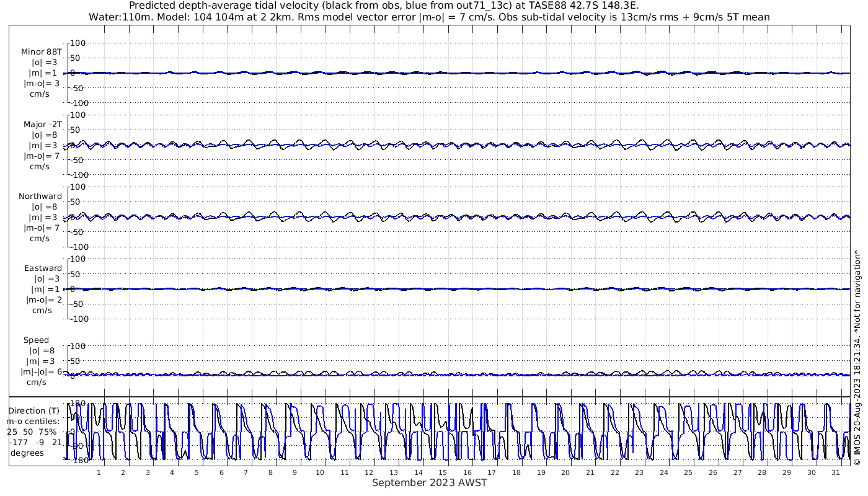Screen dimensions: 868x496
Task: Click '|m| =1' under Minor 88T
Action: pyautogui.click(x=43, y=73)
